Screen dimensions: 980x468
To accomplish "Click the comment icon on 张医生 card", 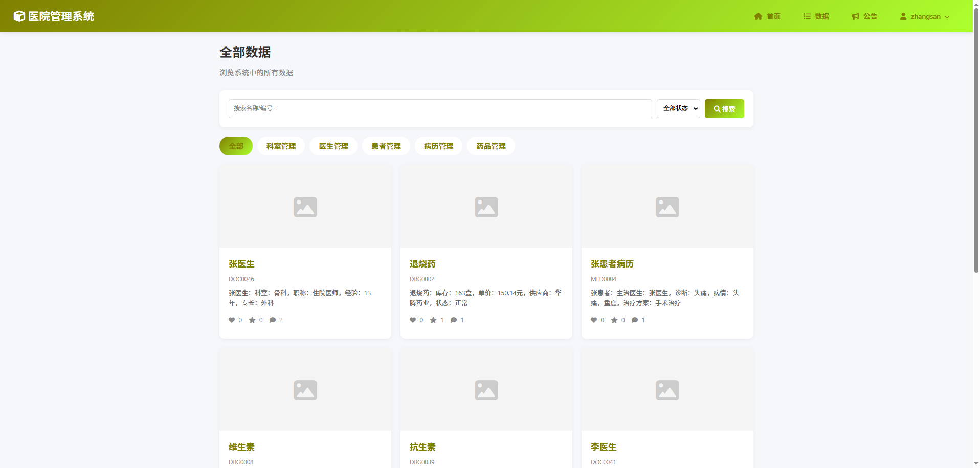I will click(273, 320).
